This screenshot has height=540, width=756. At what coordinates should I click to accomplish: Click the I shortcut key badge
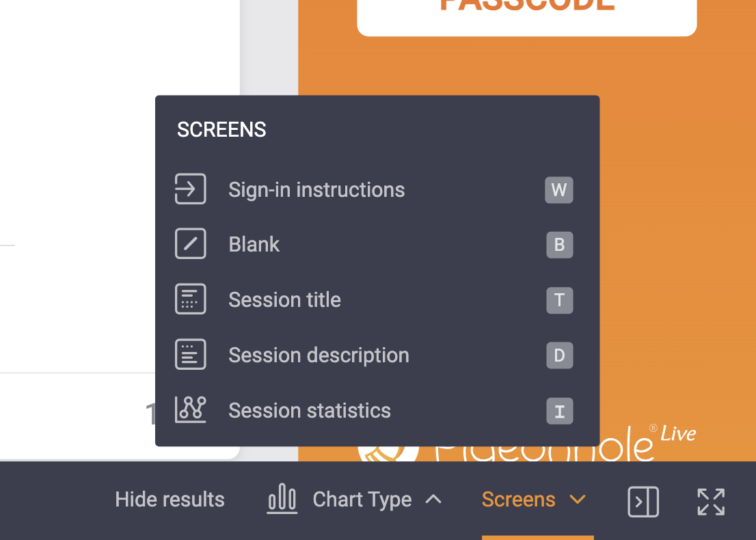pyautogui.click(x=559, y=411)
